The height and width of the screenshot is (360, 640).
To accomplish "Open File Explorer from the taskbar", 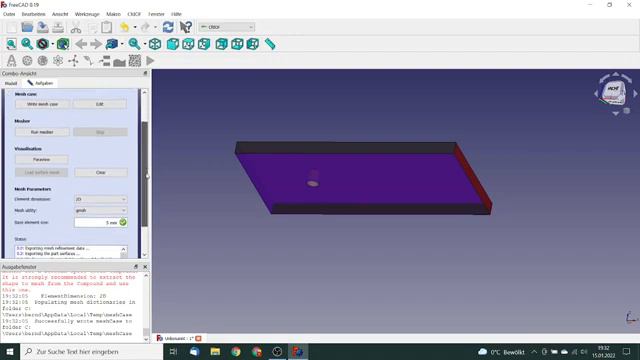I will pyautogui.click(x=215, y=351).
